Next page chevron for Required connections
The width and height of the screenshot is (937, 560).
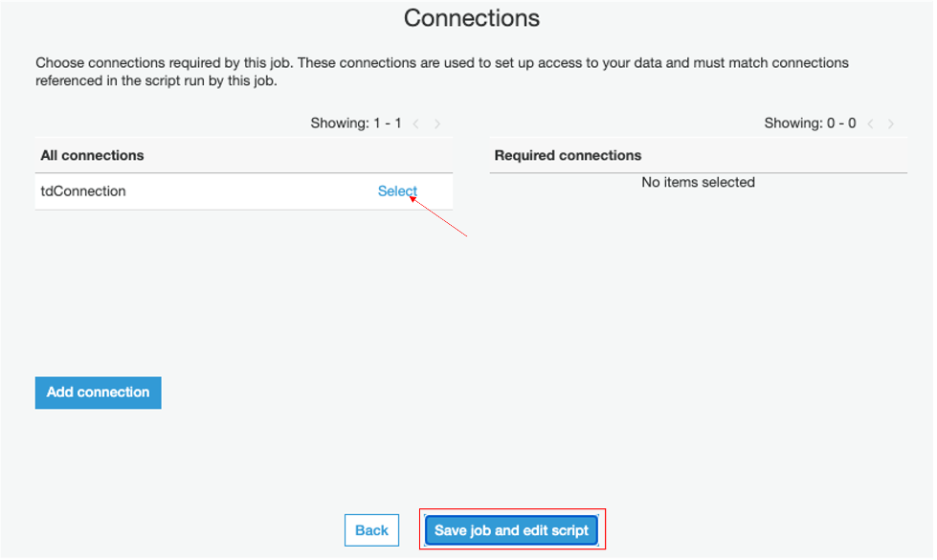pyautogui.click(x=892, y=123)
